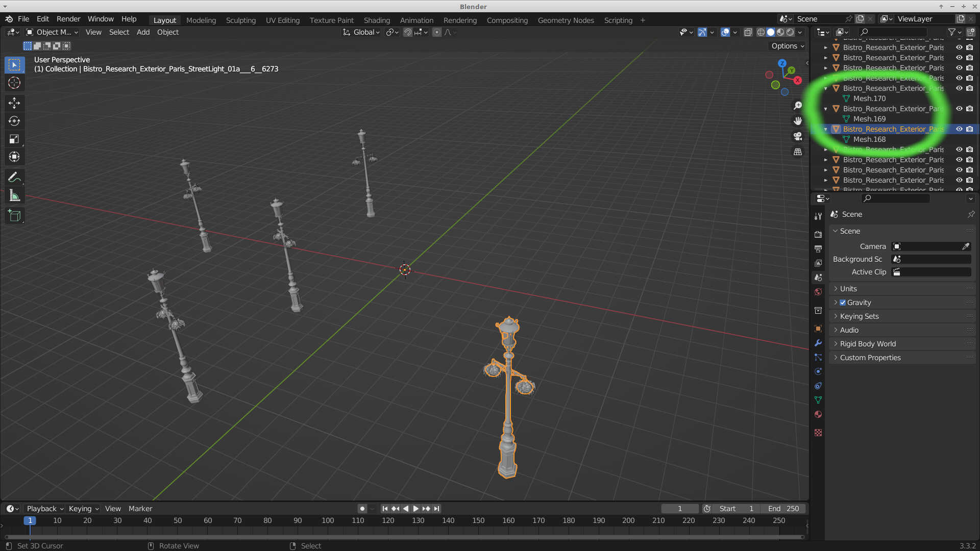The height and width of the screenshot is (551, 980).
Task: Uncheck the Gravity checkbox
Action: tap(843, 302)
